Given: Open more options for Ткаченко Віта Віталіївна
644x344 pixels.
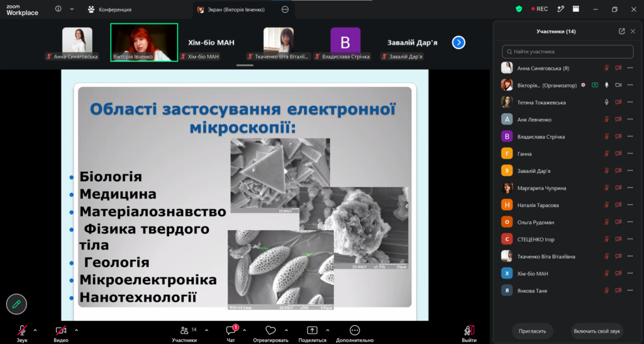Looking at the screenshot, I should (630, 256).
